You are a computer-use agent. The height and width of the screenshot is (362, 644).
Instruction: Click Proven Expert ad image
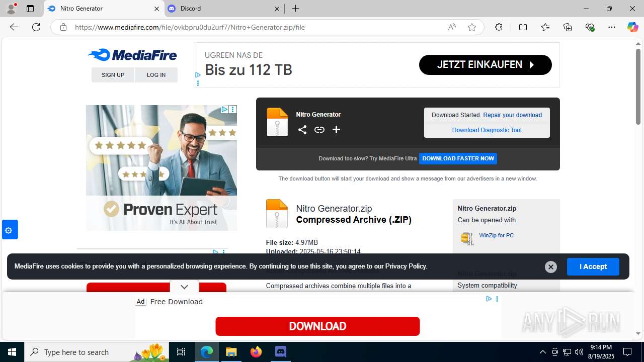162,168
